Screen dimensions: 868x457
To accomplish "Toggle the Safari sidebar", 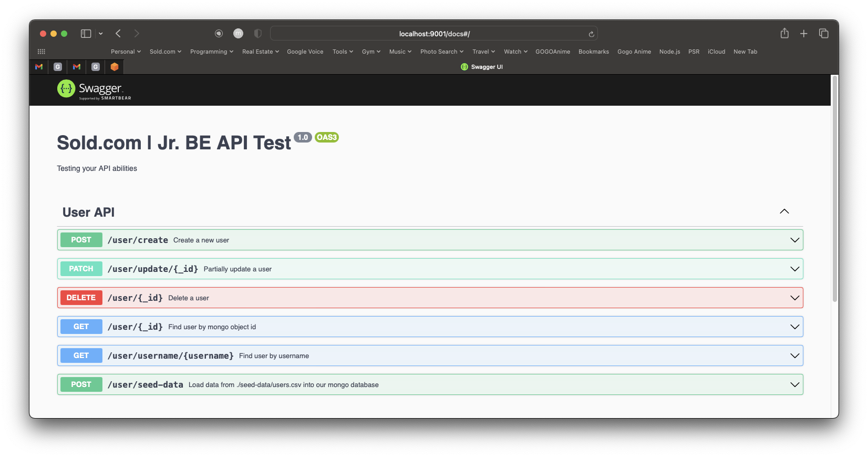I will click(86, 34).
